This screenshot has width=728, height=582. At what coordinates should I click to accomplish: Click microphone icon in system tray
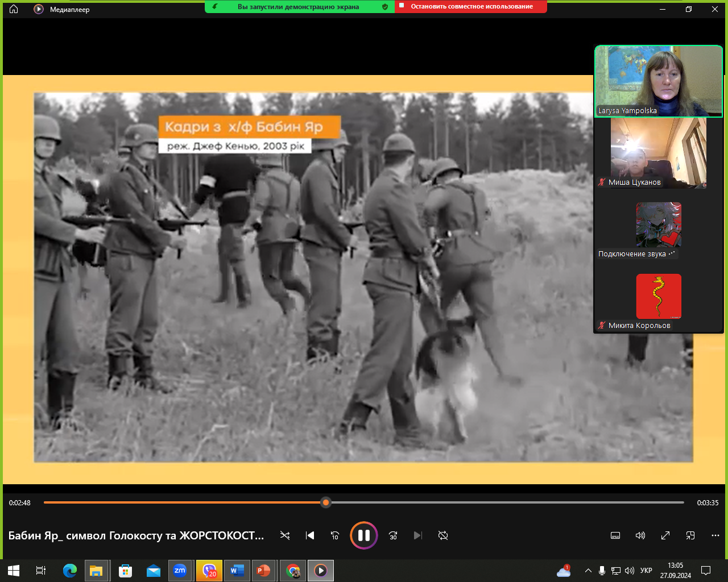[x=602, y=571]
